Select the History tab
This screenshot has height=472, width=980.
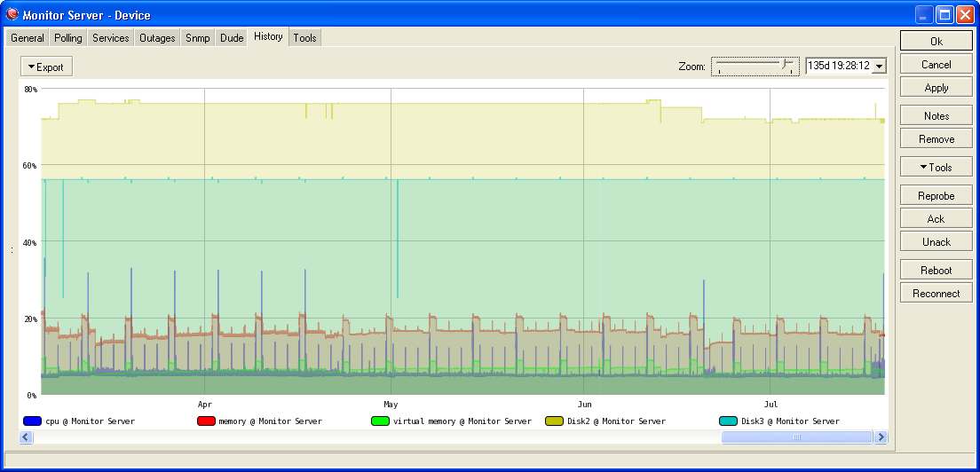click(268, 37)
